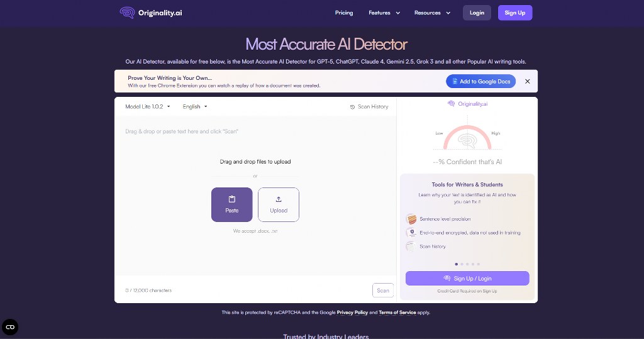Image resolution: width=644 pixels, height=339 pixels.
Task: Open the English language dropdown
Action: tap(195, 106)
